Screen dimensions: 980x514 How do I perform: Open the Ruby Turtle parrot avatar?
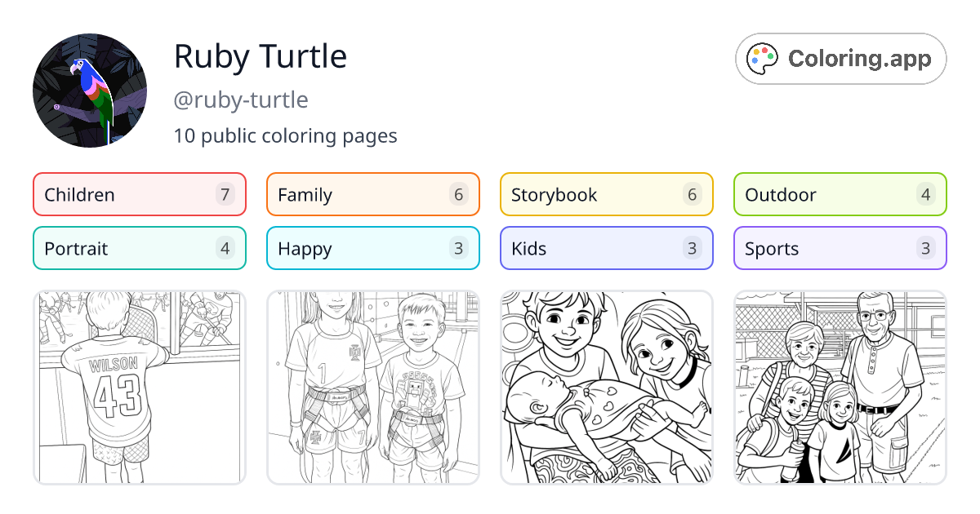90,90
